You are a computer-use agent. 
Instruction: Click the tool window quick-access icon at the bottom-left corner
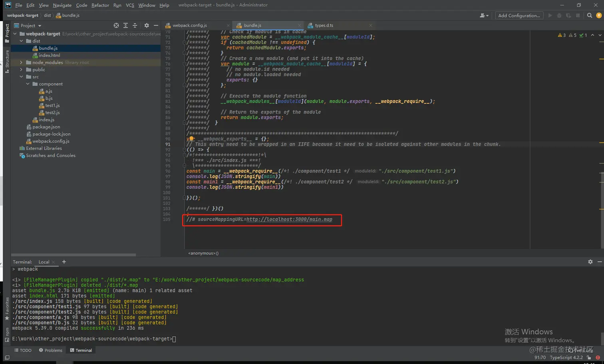[x=7, y=358]
